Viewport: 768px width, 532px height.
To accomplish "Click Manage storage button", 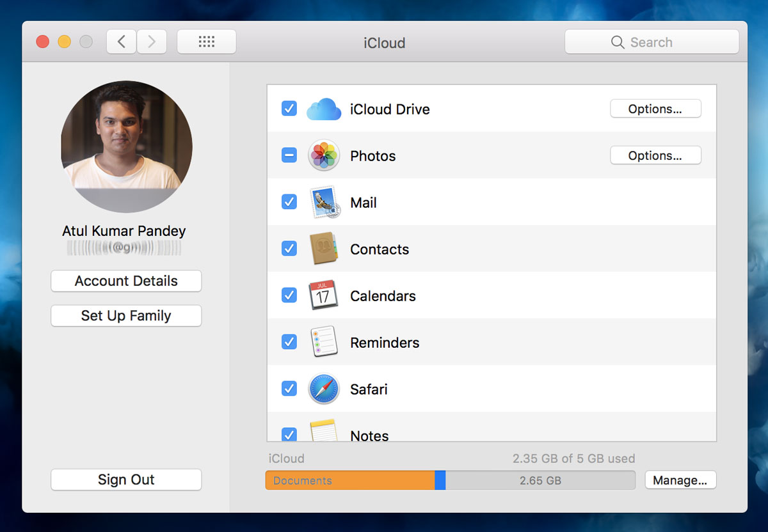I will click(680, 480).
